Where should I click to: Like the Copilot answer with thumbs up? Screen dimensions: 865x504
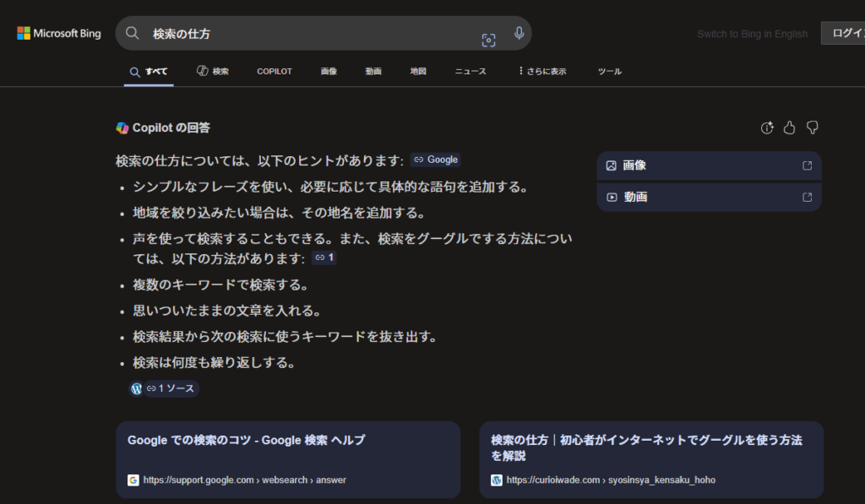click(x=790, y=128)
